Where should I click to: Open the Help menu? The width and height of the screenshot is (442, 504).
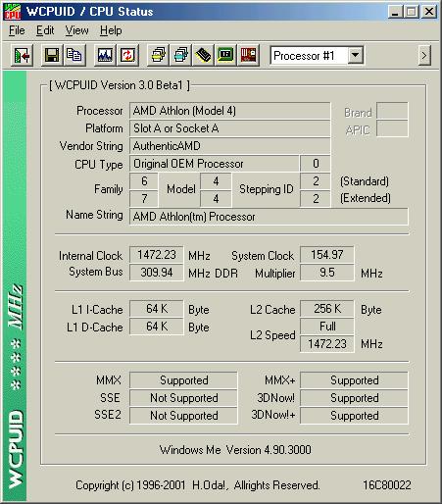coord(111,30)
